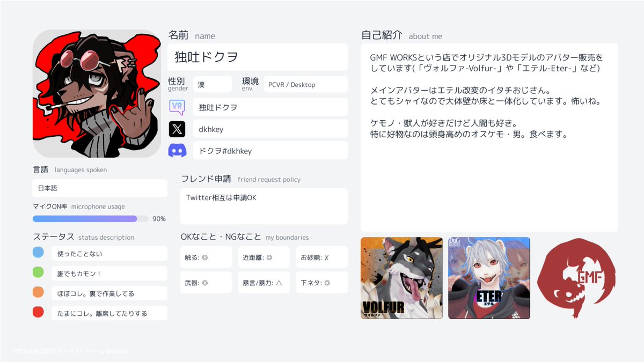
Task: Click the red GMF WORKS logo
Action: click(577, 278)
